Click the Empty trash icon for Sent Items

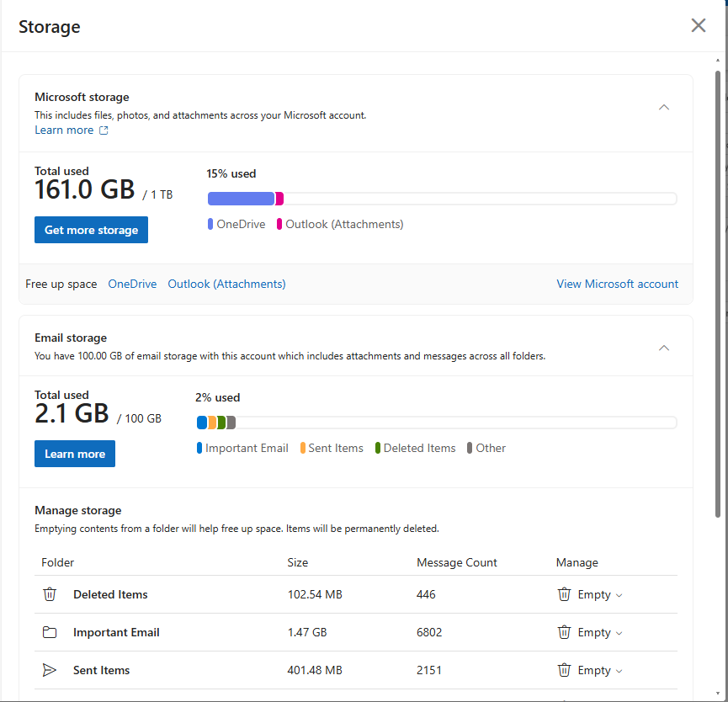pos(564,670)
